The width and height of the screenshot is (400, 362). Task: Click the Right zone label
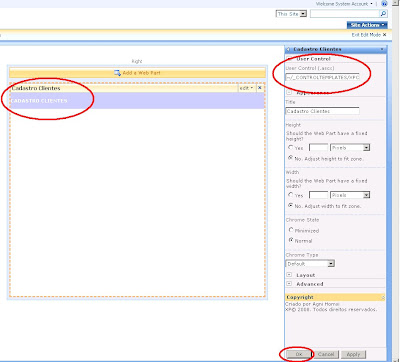pyautogui.click(x=137, y=61)
